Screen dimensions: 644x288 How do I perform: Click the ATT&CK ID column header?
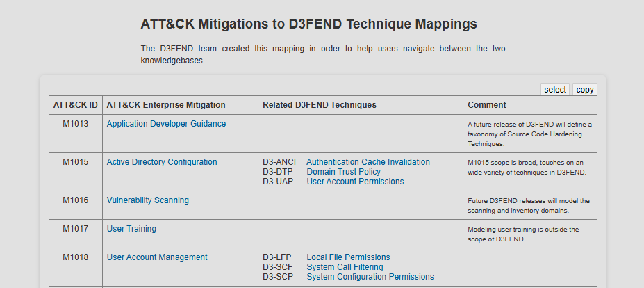tap(76, 105)
